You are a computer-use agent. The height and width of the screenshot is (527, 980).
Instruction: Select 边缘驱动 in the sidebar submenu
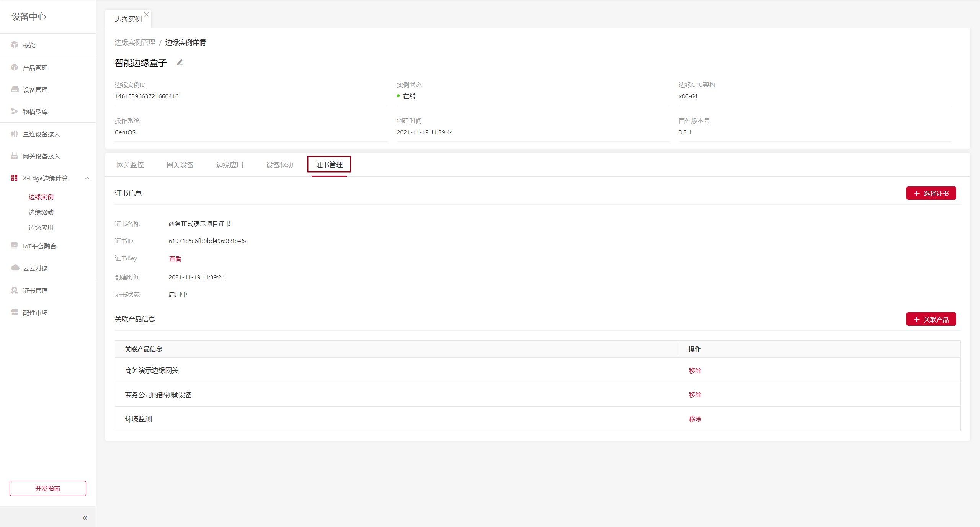(x=41, y=212)
